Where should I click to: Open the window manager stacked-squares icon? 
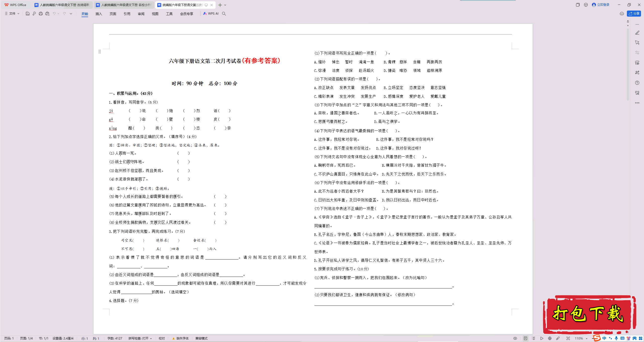(578, 5)
